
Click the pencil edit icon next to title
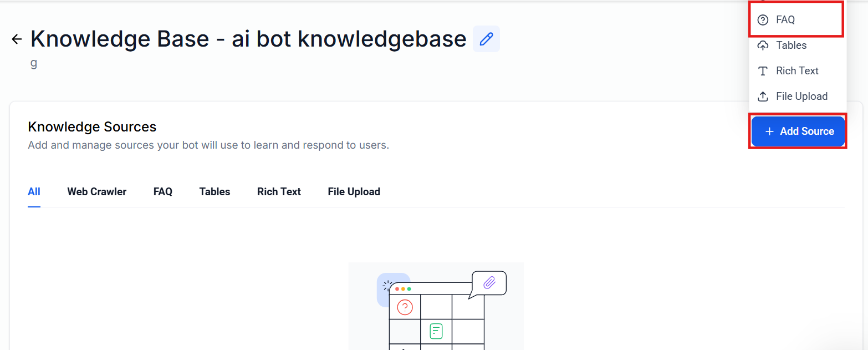486,39
